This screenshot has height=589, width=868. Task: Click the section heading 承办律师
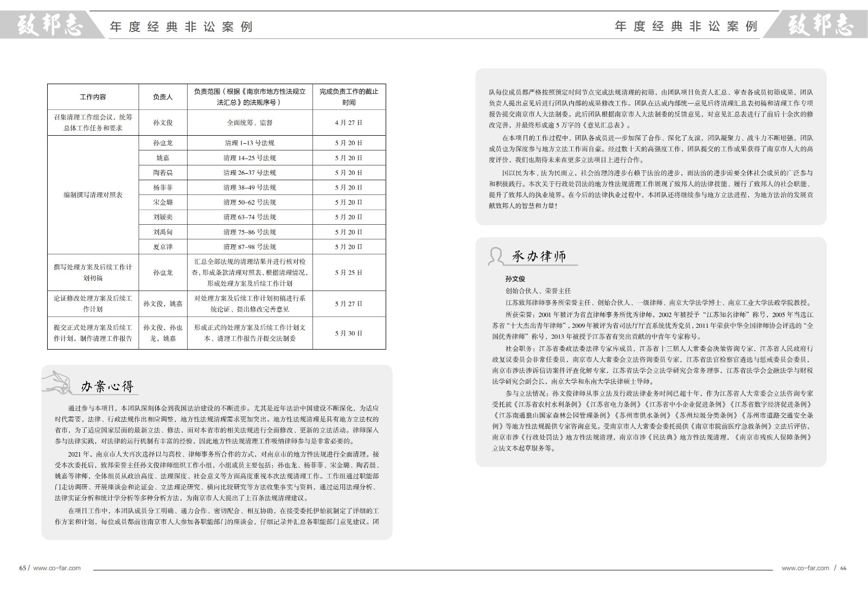[x=539, y=256]
